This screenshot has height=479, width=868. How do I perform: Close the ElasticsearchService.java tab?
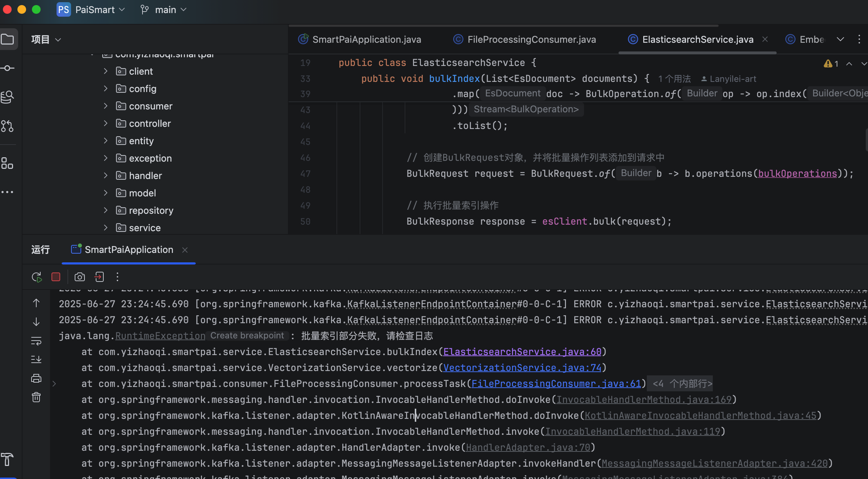(765, 39)
